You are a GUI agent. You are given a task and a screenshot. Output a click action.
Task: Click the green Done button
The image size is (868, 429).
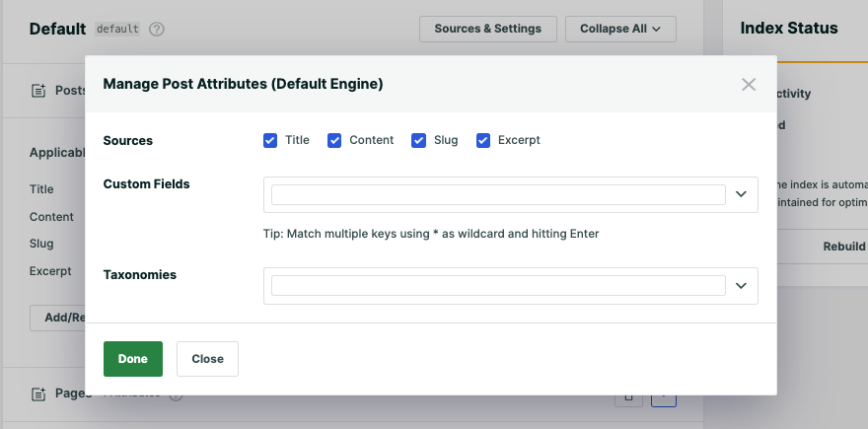tap(133, 359)
